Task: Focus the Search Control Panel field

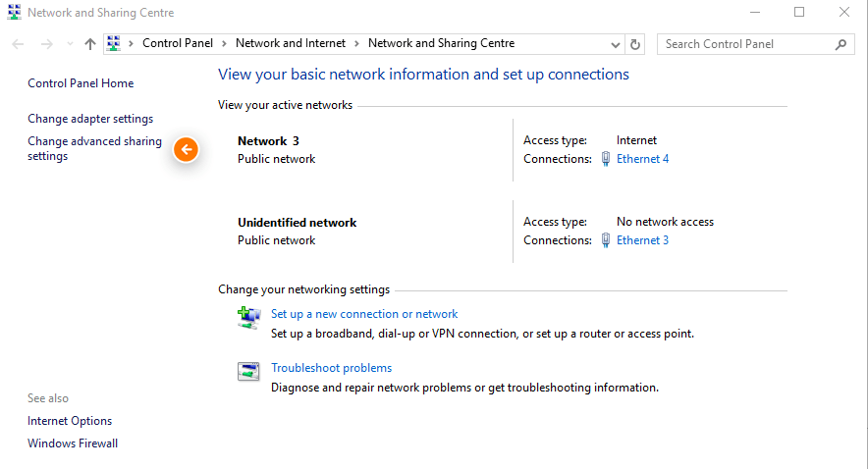Action: (747, 44)
